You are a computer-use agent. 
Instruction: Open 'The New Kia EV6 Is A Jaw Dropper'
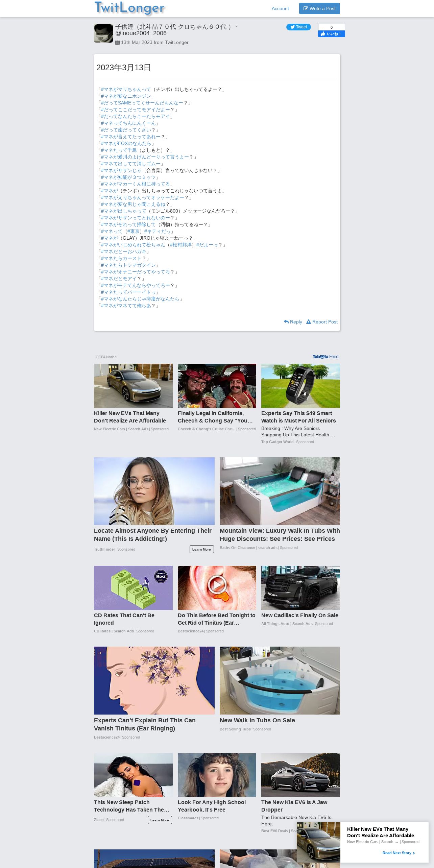[294, 806]
